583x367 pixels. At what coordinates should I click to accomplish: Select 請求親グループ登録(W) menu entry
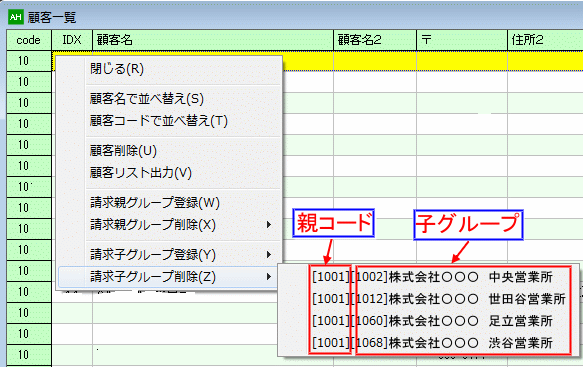169,203
